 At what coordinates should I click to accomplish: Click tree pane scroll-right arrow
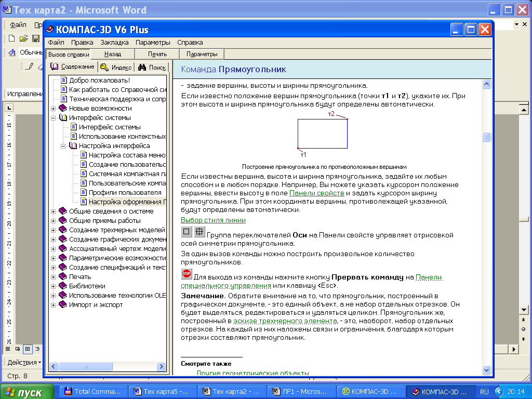[x=161, y=366]
